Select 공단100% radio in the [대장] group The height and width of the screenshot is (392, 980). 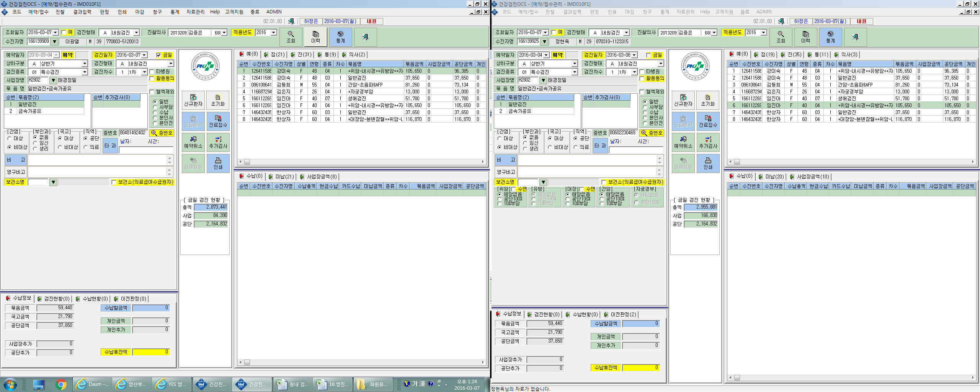(x=568, y=199)
